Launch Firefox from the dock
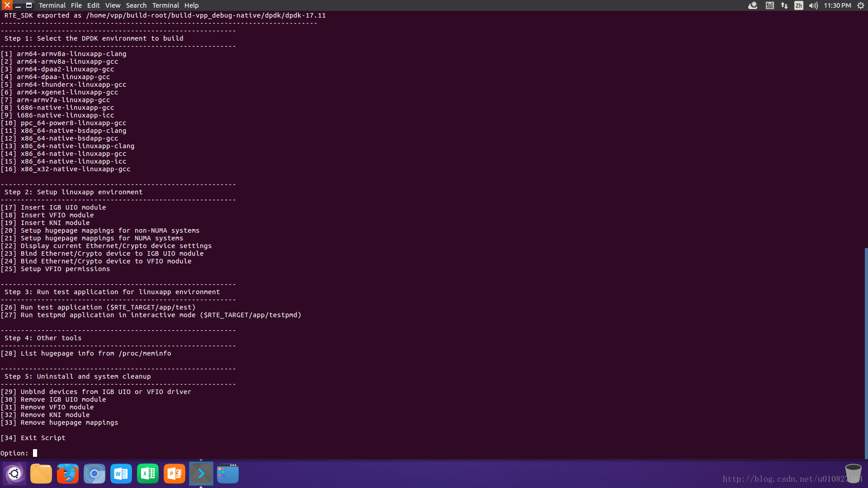 click(x=68, y=474)
